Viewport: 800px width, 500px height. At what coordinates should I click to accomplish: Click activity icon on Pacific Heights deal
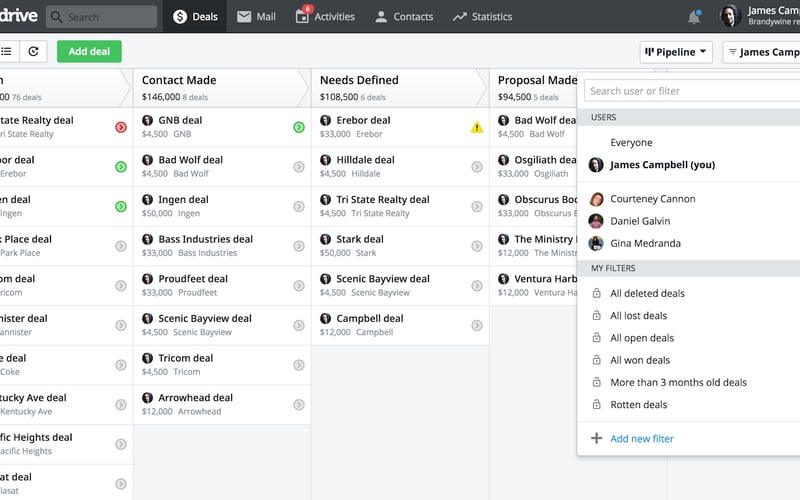(121, 444)
